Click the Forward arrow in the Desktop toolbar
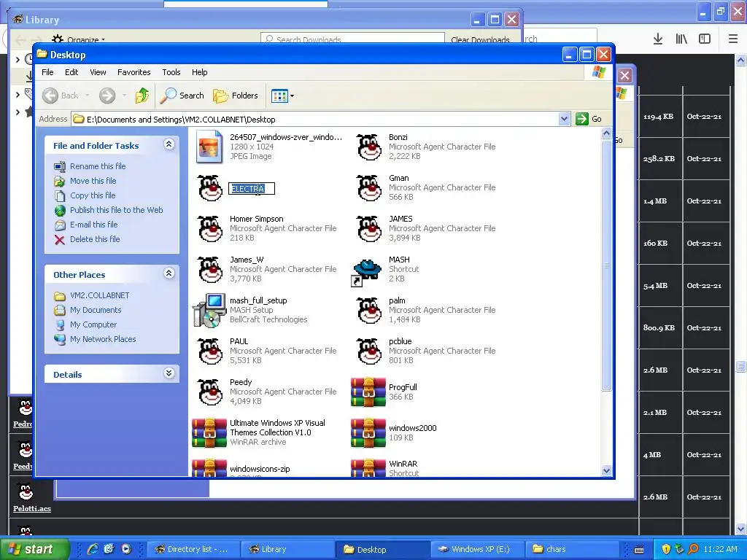The image size is (747, 560). pyautogui.click(x=107, y=96)
